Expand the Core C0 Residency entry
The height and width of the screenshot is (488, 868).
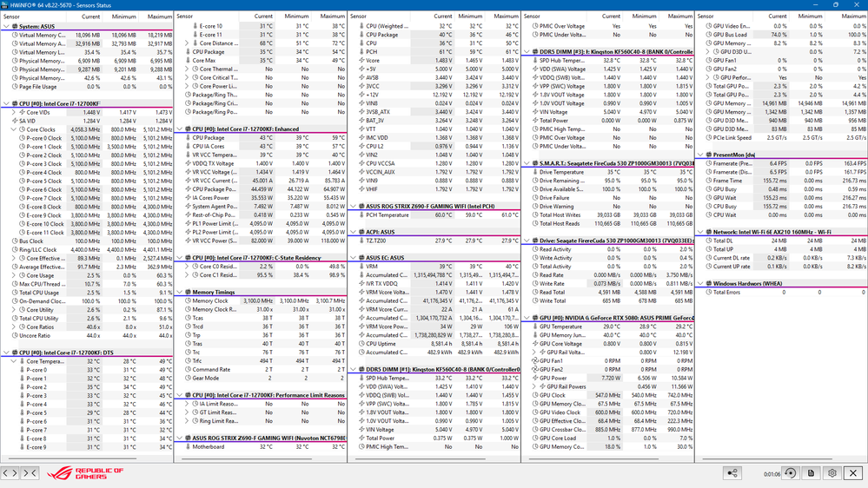tap(187, 266)
